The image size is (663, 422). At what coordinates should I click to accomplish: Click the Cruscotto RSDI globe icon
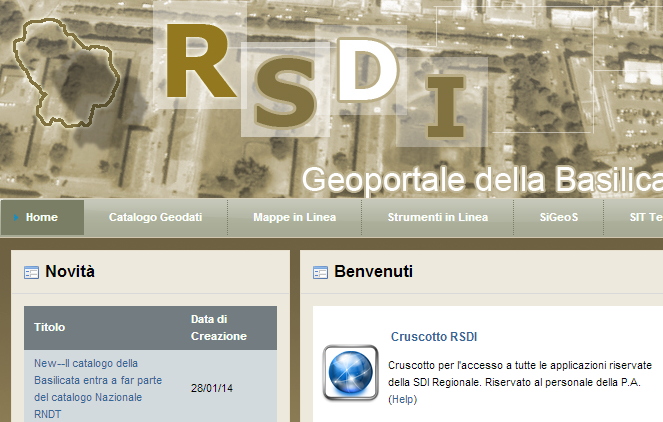click(350, 373)
